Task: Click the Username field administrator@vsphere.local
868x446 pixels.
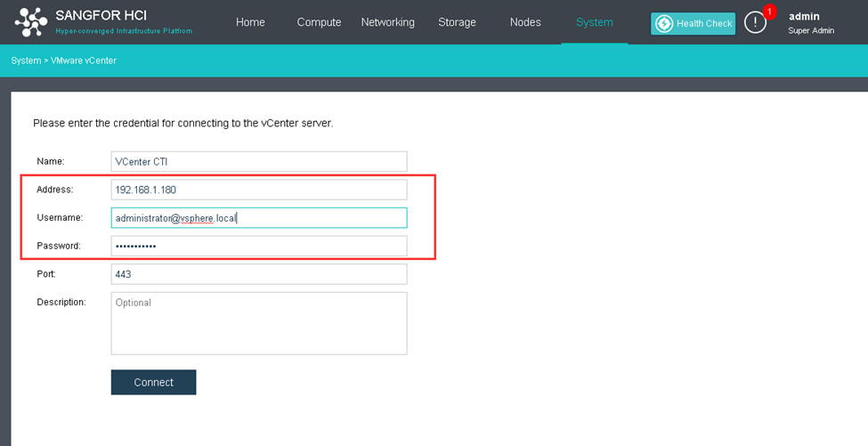Action: [259, 218]
